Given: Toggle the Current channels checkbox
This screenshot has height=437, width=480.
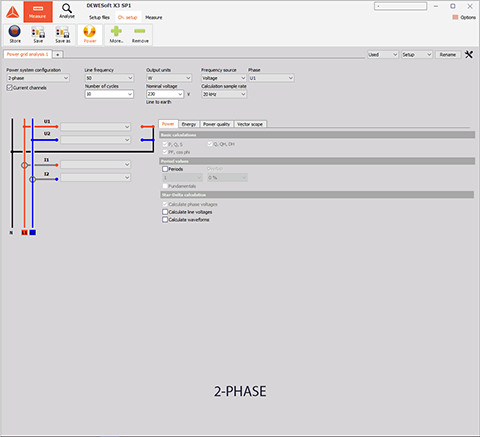Looking at the screenshot, I should (9, 88).
